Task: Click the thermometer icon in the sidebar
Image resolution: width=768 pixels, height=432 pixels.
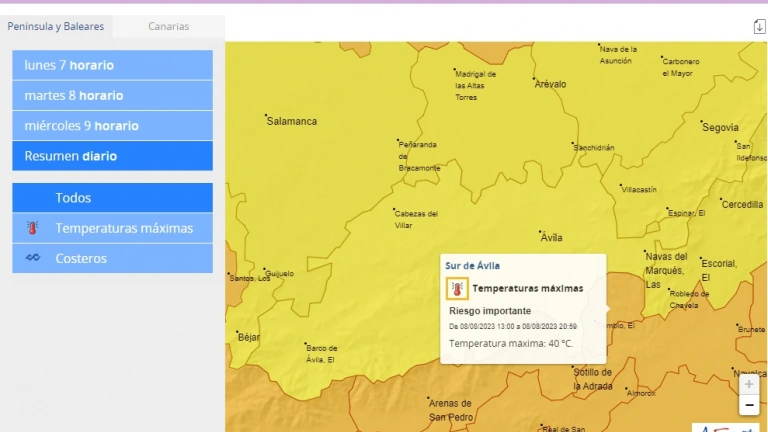Action: tap(32, 228)
